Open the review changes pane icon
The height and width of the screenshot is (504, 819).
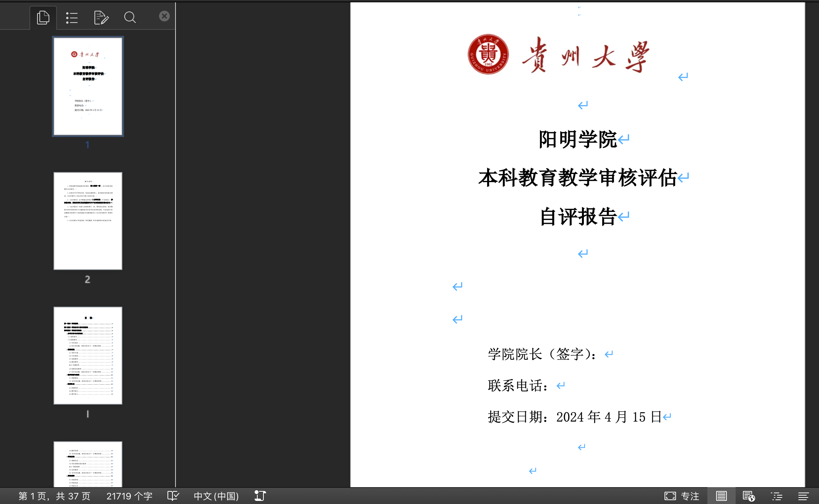click(101, 18)
